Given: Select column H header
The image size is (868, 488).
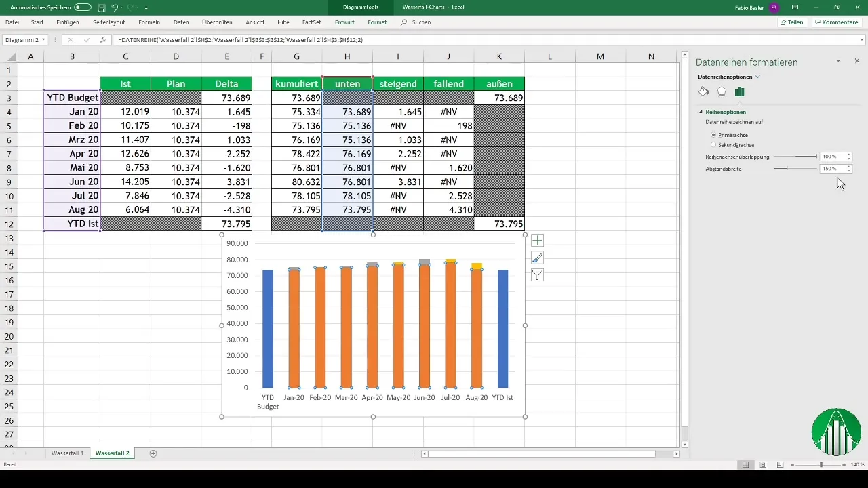Looking at the screenshot, I should pyautogui.click(x=347, y=56).
